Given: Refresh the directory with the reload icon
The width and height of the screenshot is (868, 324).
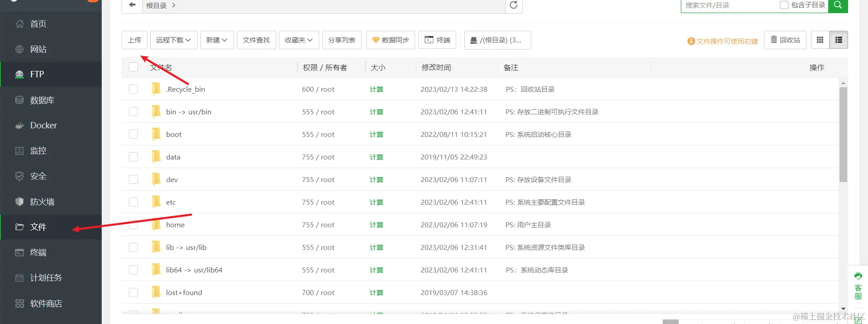Looking at the screenshot, I should click(x=514, y=5).
